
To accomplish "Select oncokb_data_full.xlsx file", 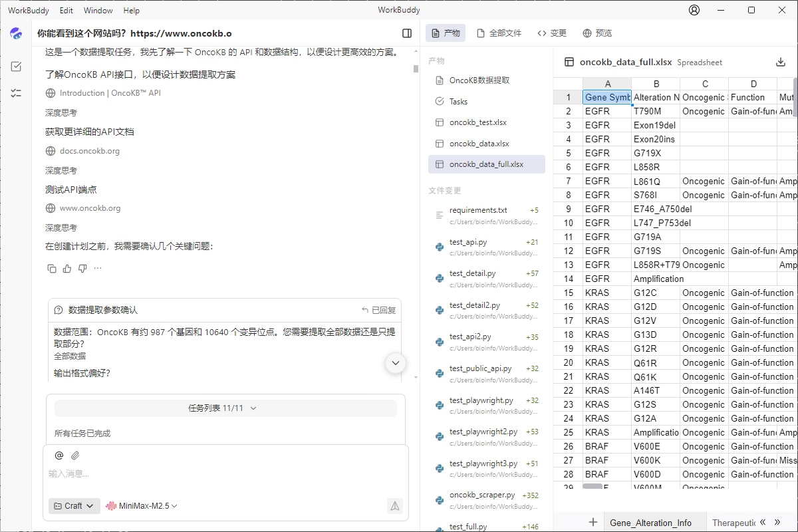I will [487, 164].
